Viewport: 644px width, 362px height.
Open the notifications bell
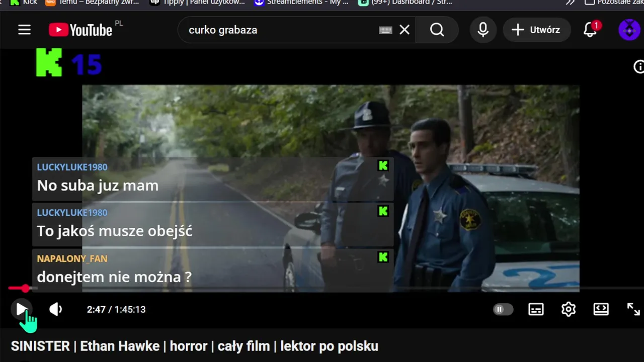[x=590, y=30]
